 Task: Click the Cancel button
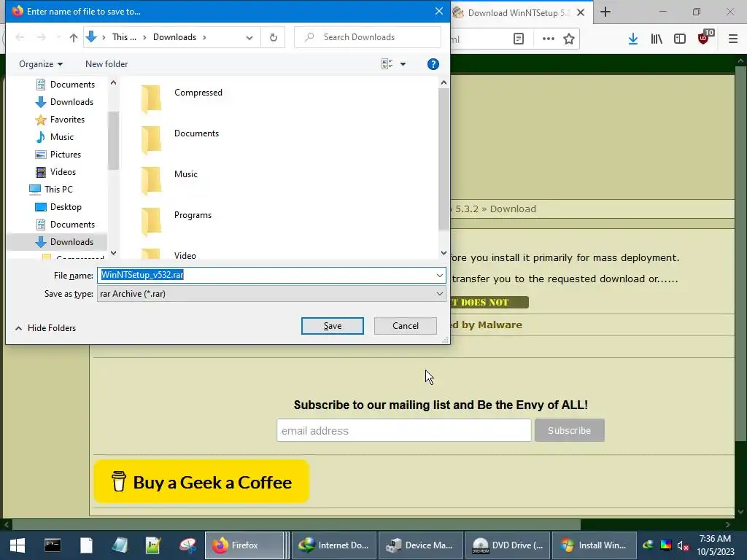tap(406, 326)
